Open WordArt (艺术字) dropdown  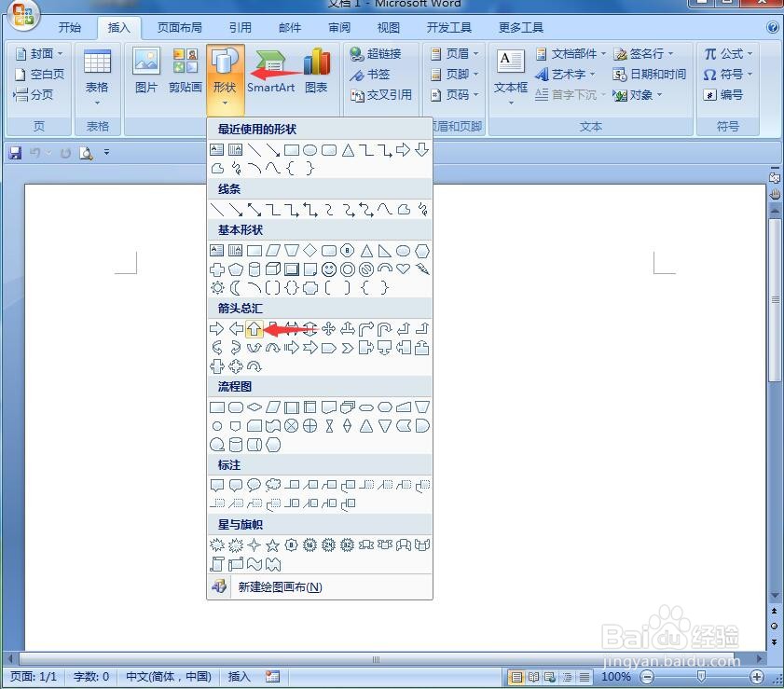pyautogui.click(x=565, y=74)
